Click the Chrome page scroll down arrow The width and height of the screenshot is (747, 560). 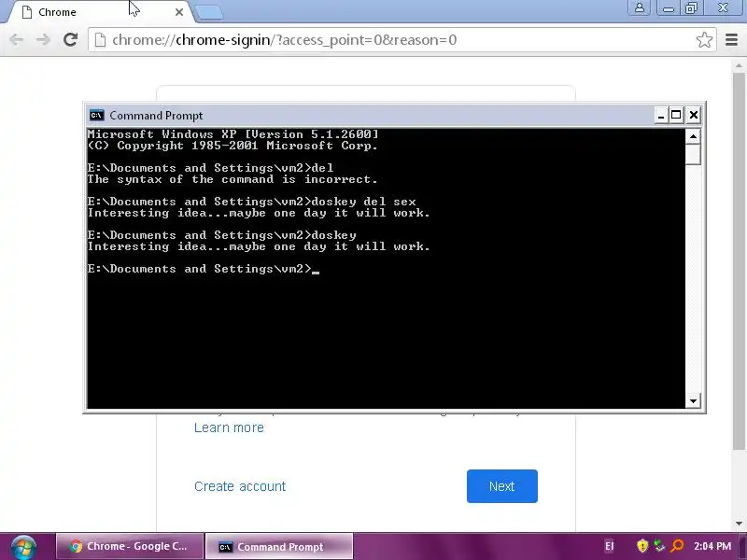[739, 524]
